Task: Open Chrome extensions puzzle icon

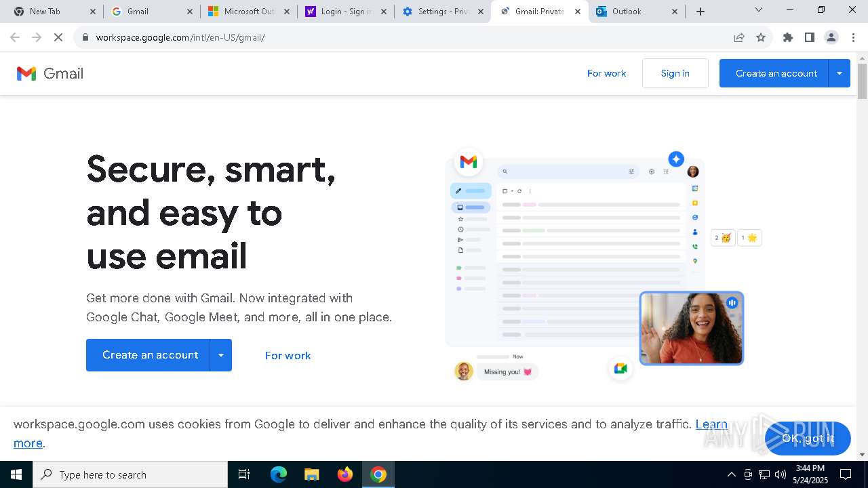Action: click(x=788, y=37)
